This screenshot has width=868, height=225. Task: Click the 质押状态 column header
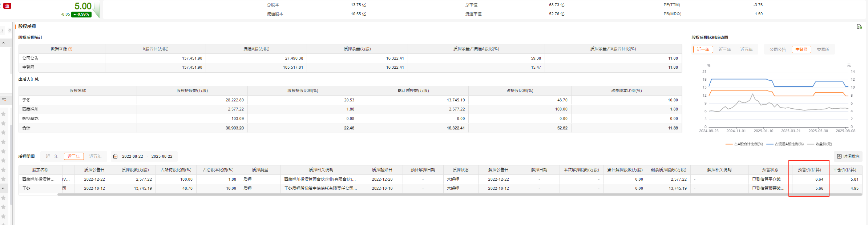pos(461,170)
